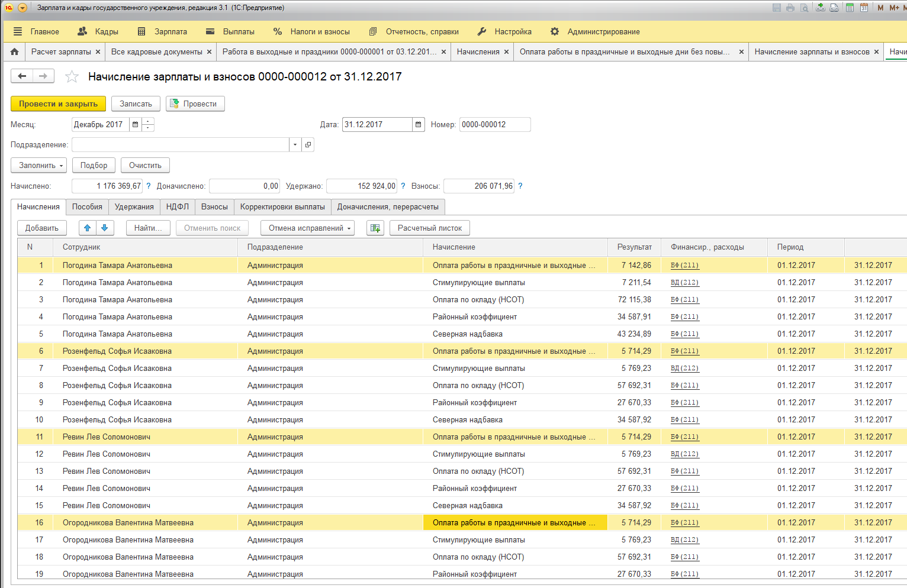Click the Результат column header
Screen dimensions: 907x588
[x=634, y=247]
